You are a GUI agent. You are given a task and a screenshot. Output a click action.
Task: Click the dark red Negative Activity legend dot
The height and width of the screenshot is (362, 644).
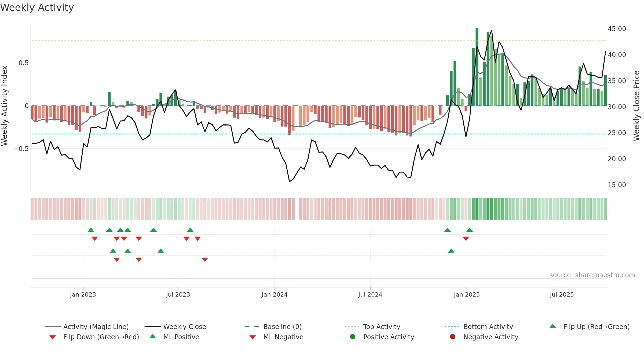click(453, 337)
